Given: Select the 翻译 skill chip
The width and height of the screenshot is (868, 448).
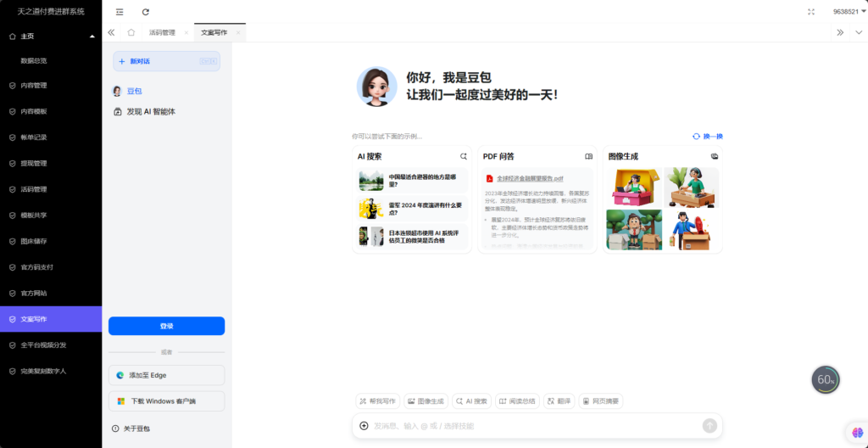Looking at the screenshot, I should click(x=559, y=400).
